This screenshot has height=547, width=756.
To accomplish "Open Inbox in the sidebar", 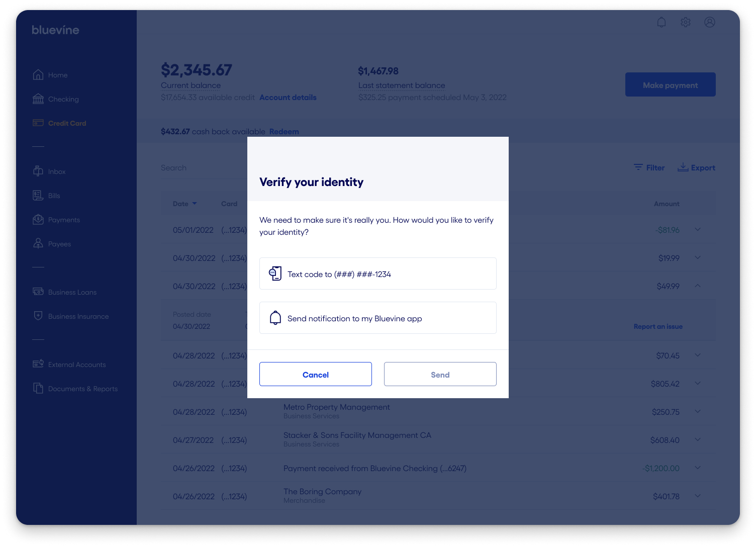I will point(57,171).
